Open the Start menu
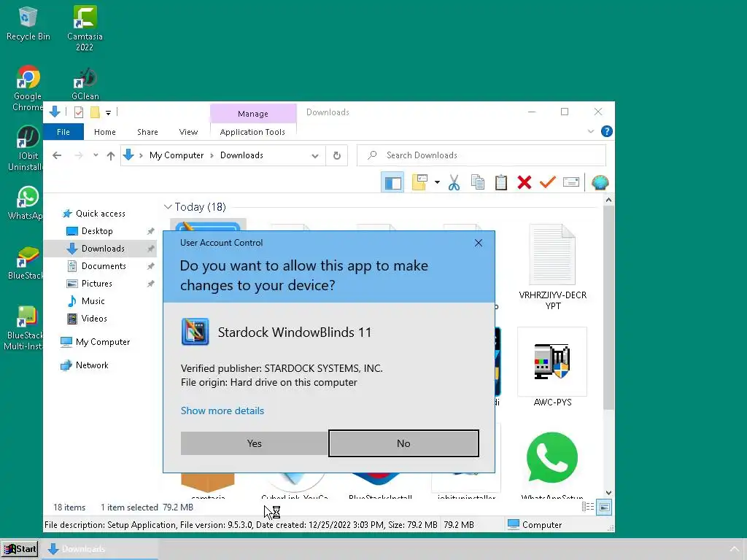The height and width of the screenshot is (560, 747). (20, 549)
